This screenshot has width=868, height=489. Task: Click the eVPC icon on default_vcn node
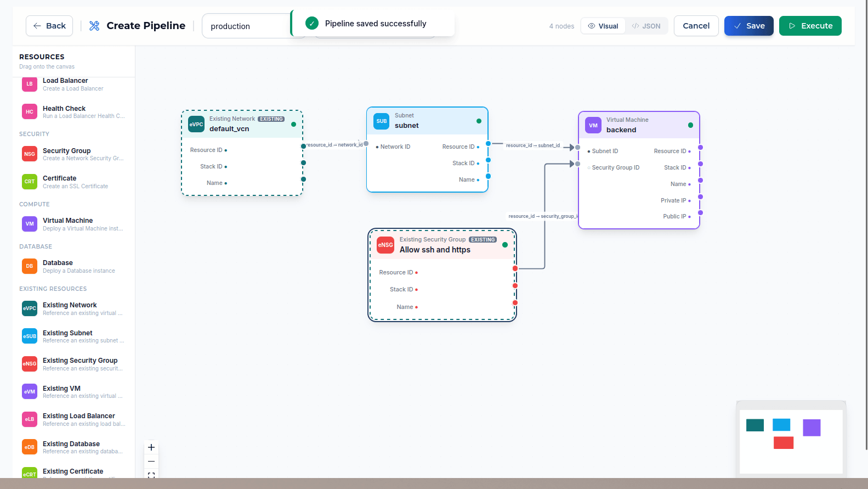click(x=196, y=124)
